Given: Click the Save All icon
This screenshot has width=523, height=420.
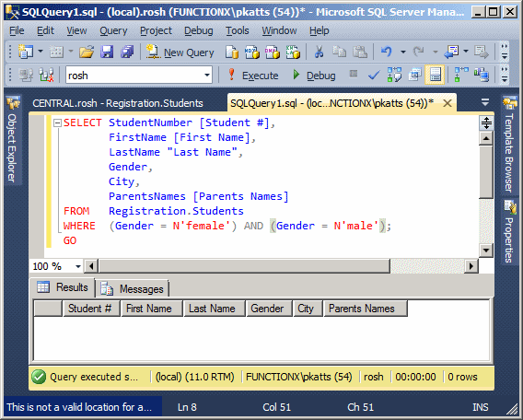Looking at the screenshot, I should coord(127,52).
